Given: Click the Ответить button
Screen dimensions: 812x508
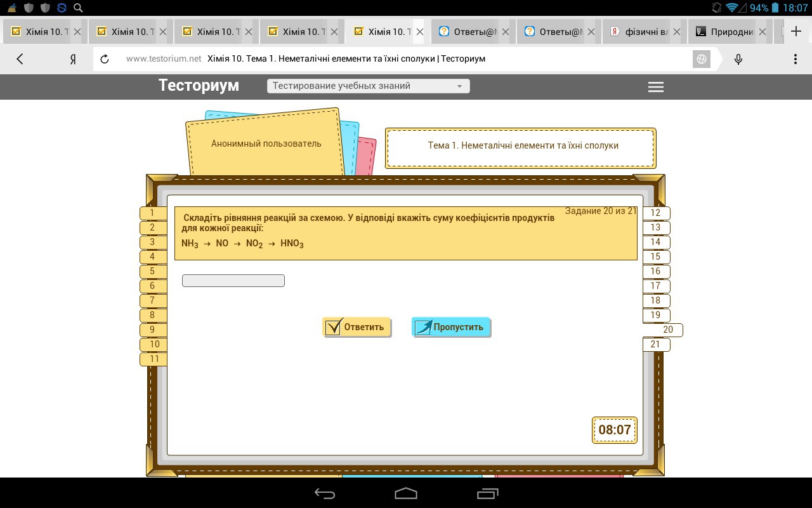Looking at the screenshot, I should pos(357,327).
